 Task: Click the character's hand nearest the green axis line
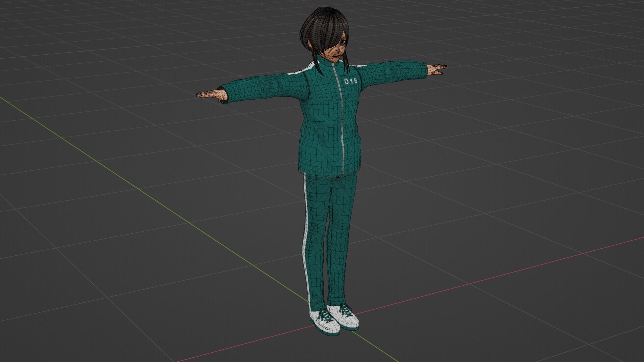pyautogui.click(x=212, y=95)
